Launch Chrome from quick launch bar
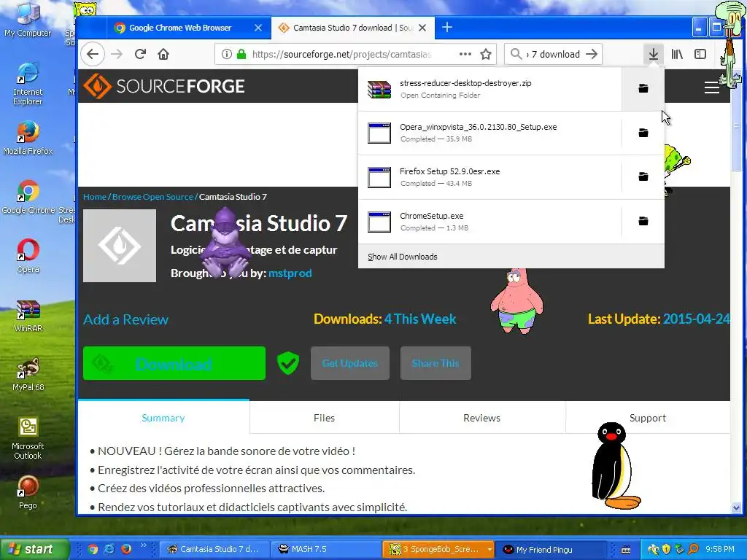747x560 pixels. 93,549
